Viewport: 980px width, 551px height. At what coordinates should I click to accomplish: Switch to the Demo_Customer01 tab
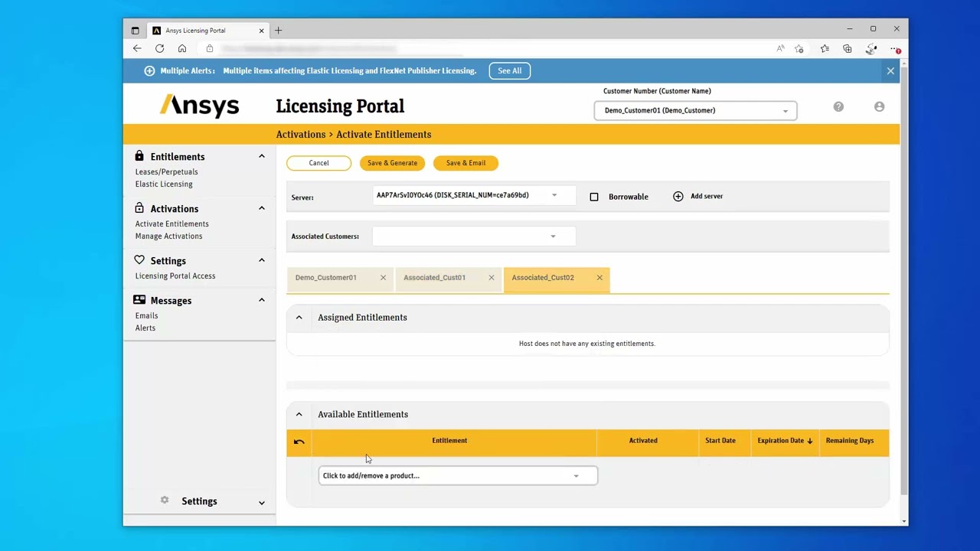coord(326,278)
